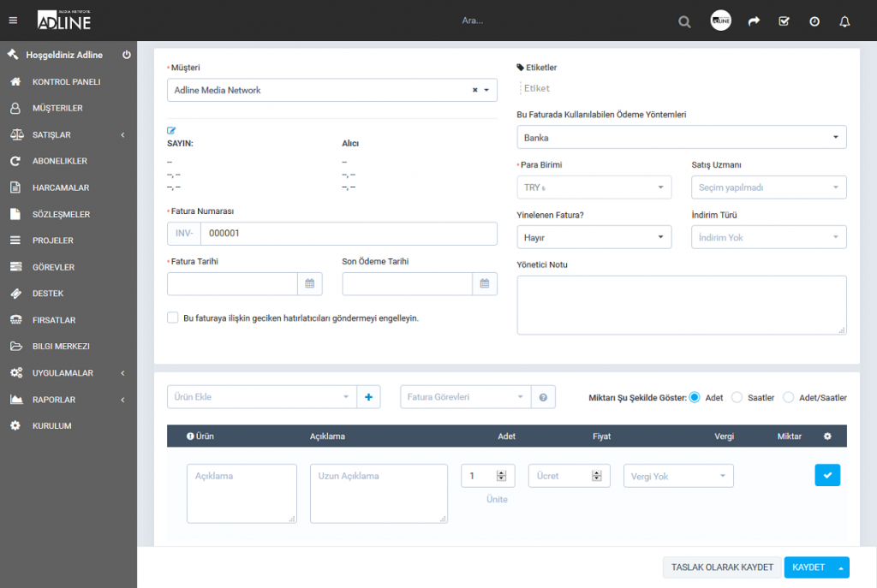Click TASLAK OLARAK KAYDET button
877x588 pixels.
(721, 567)
